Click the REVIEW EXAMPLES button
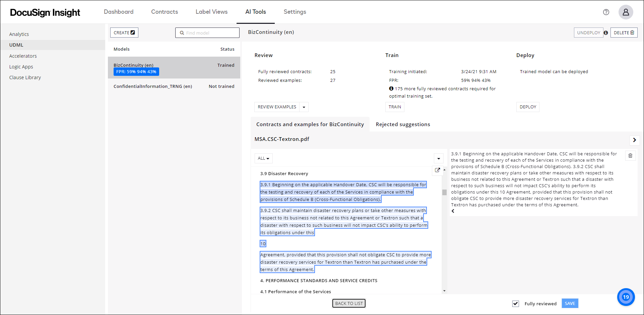 277,107
